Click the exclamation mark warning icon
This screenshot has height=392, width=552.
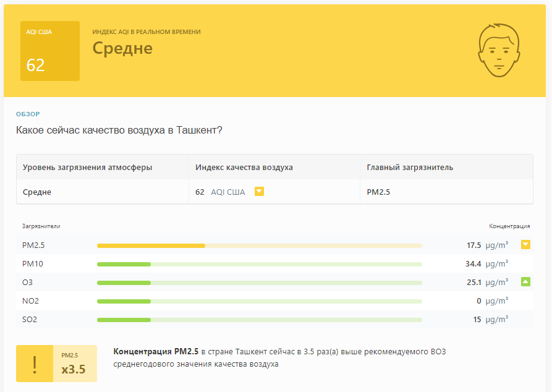[35, 364]
